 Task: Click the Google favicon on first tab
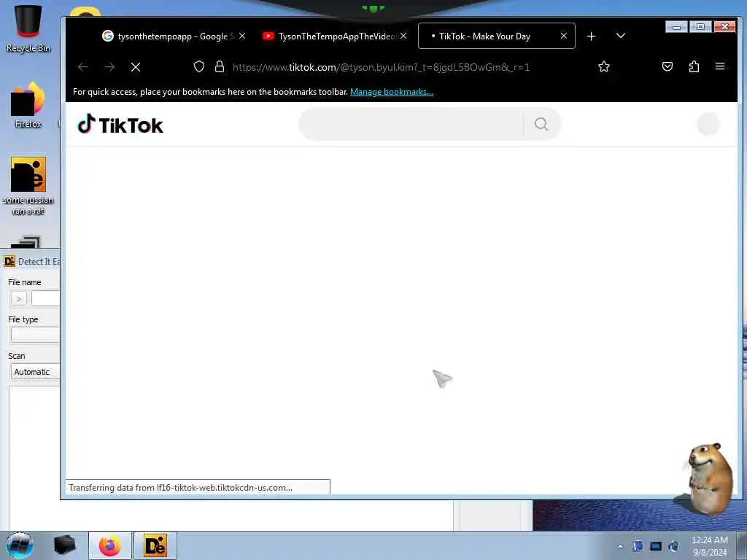(x=108, y=36)
